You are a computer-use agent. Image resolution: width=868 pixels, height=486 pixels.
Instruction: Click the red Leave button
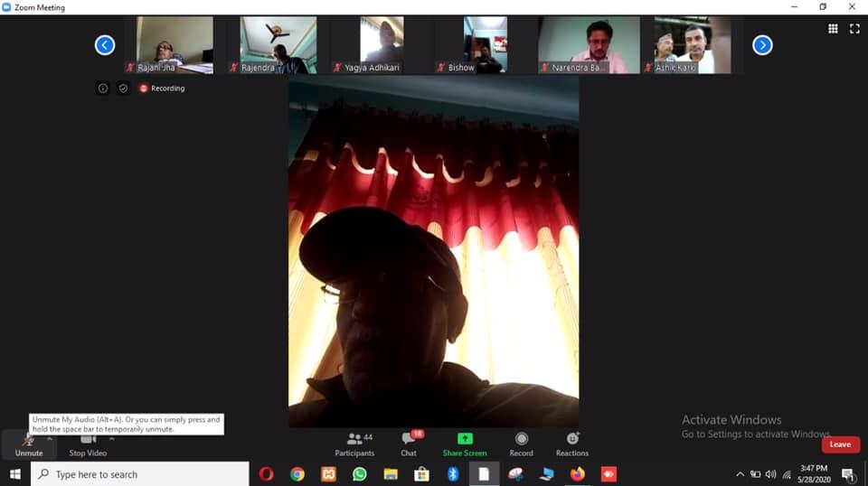(840, 444)
